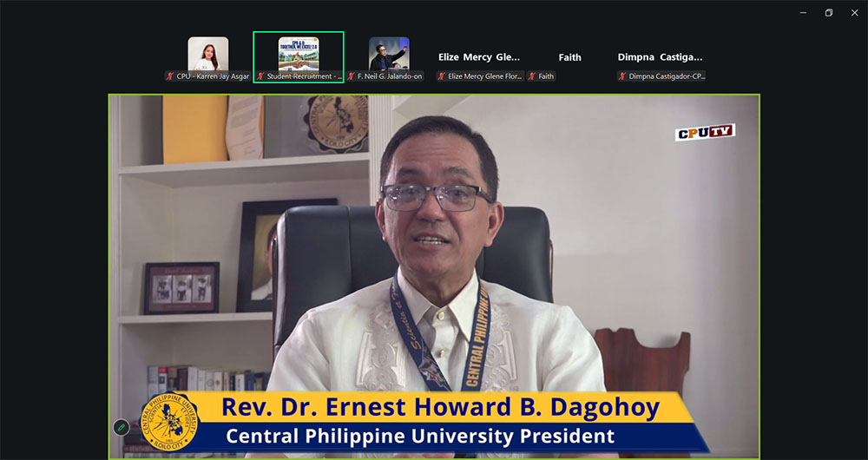Select the Faith participant tile name
Screen dimensions: 868x460
pyautogui.click(x=569, y=57)
